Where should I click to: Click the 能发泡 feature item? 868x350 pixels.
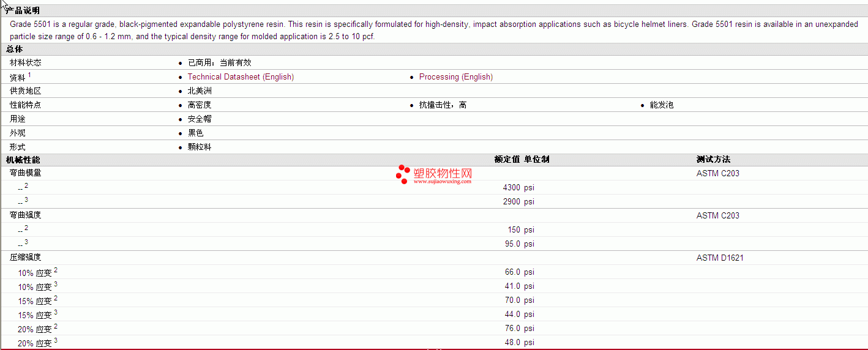tap(661, 105)
